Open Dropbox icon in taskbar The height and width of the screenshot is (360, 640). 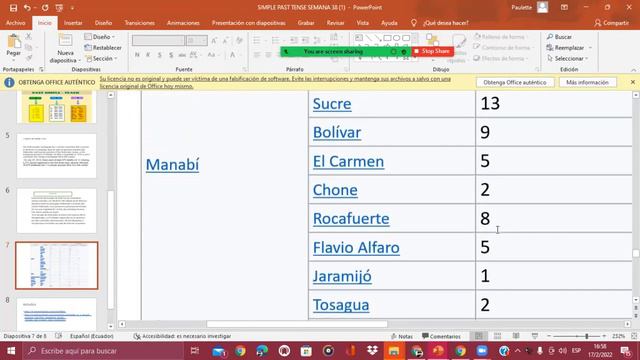pos(372,351)
